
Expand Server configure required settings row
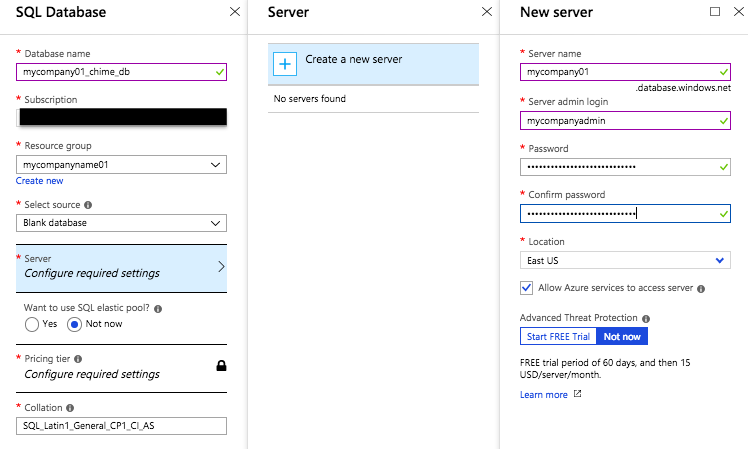(x=121, y=268)
